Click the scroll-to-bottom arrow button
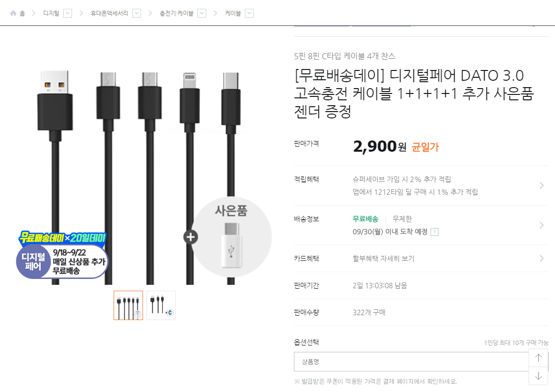Screen dimensions: 555x392 (x=538, y=376)
